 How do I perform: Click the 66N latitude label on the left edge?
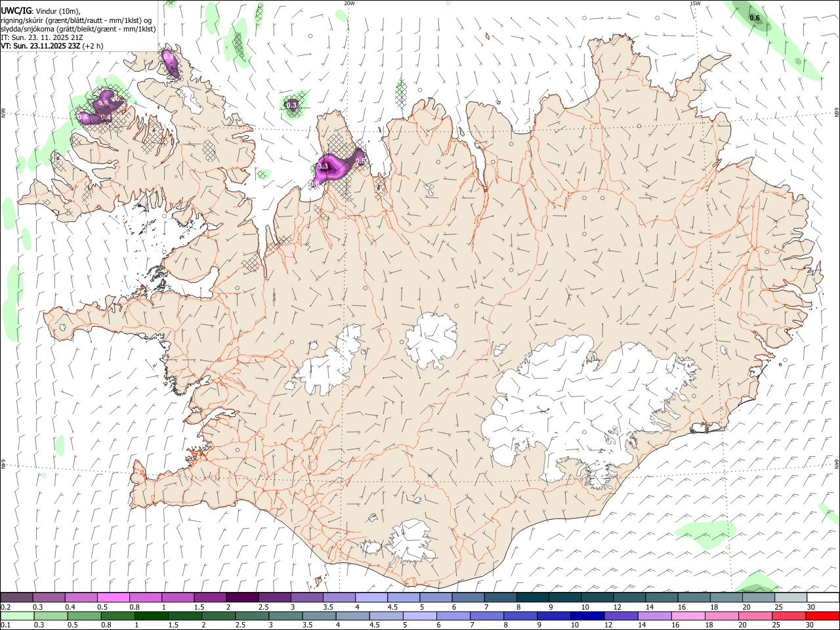pos(3,113)
